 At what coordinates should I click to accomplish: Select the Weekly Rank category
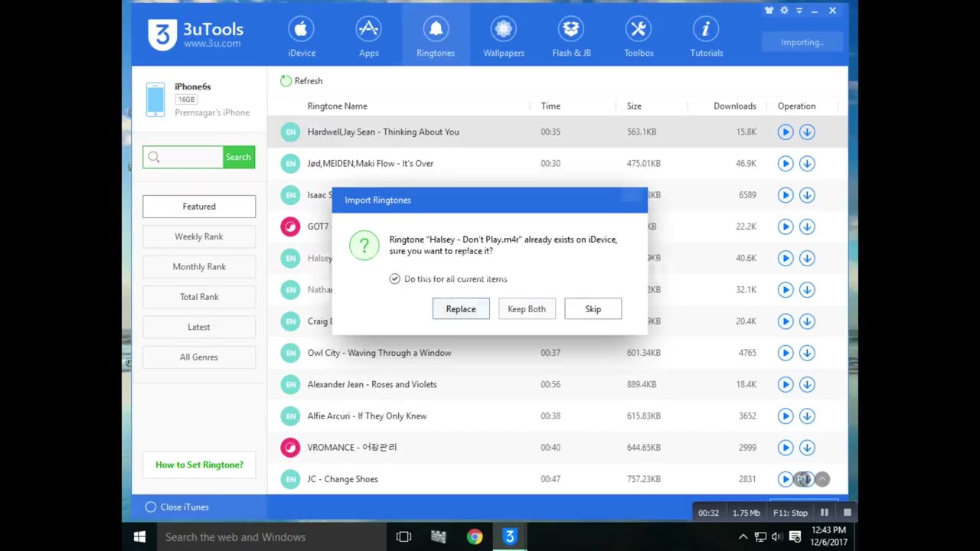point(199,236)
